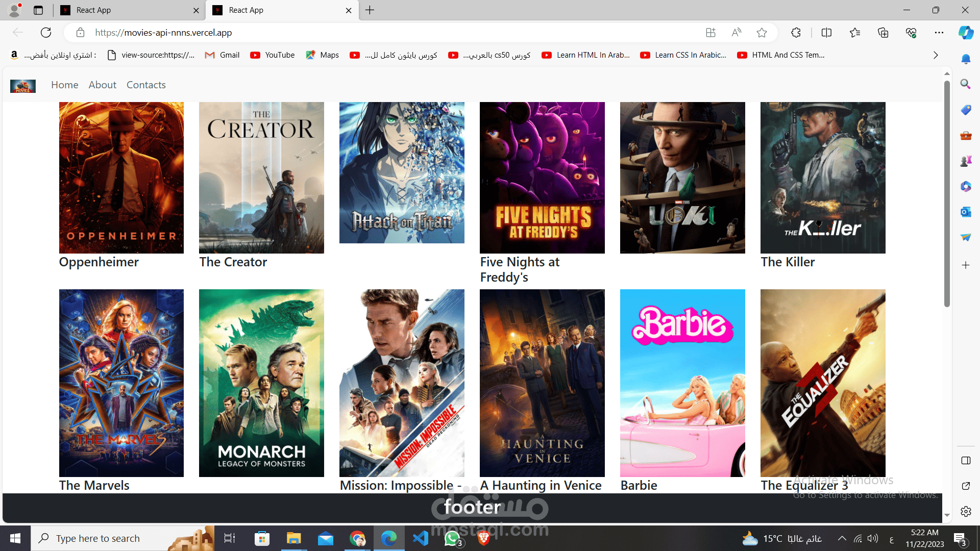The image size is (980, 551).
Task: Open Favorites list icon in the toolbar
Action: (x=855, y=33)
